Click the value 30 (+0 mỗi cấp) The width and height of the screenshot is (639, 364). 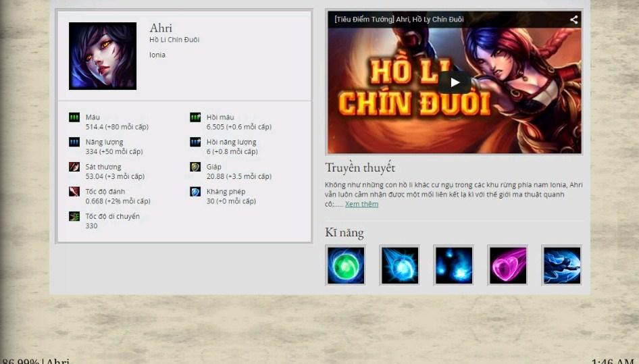click(231, 201)
